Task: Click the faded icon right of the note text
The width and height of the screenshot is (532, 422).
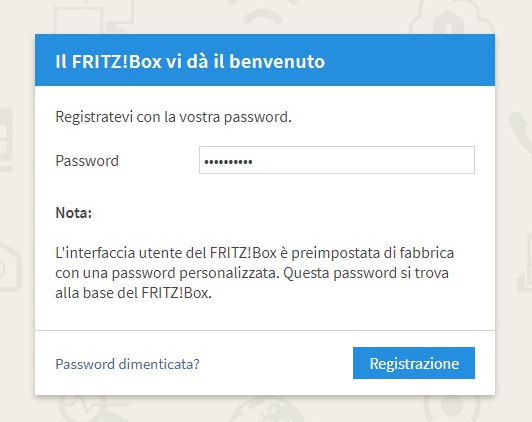Action: [x=524, y=263]
